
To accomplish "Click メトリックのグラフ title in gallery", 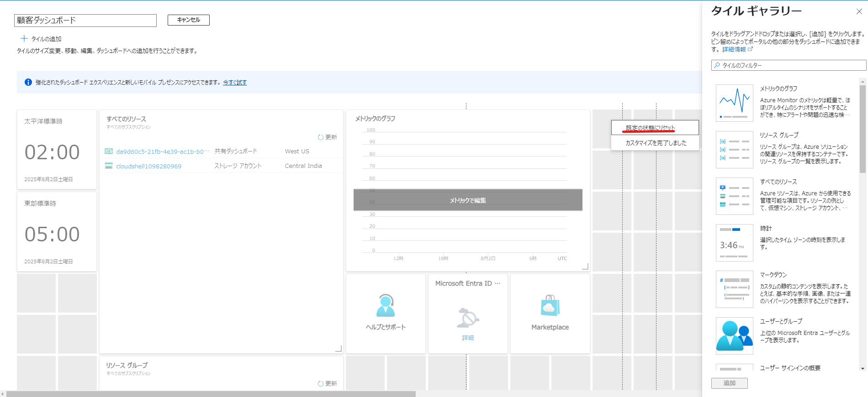I will 778,89.
